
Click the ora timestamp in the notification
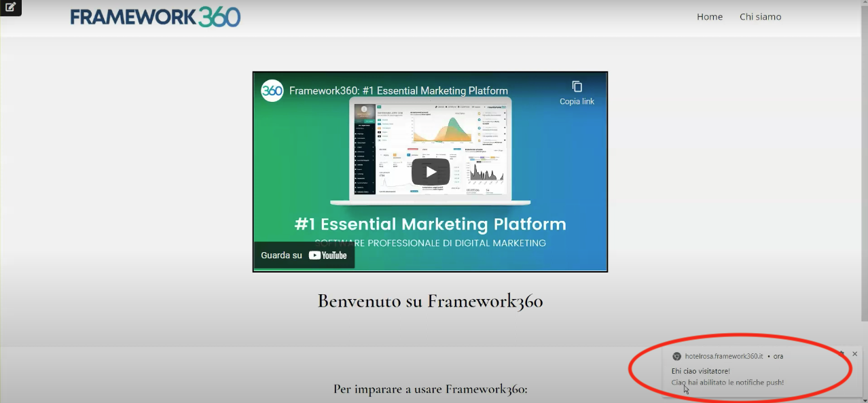tap(778, 356)
